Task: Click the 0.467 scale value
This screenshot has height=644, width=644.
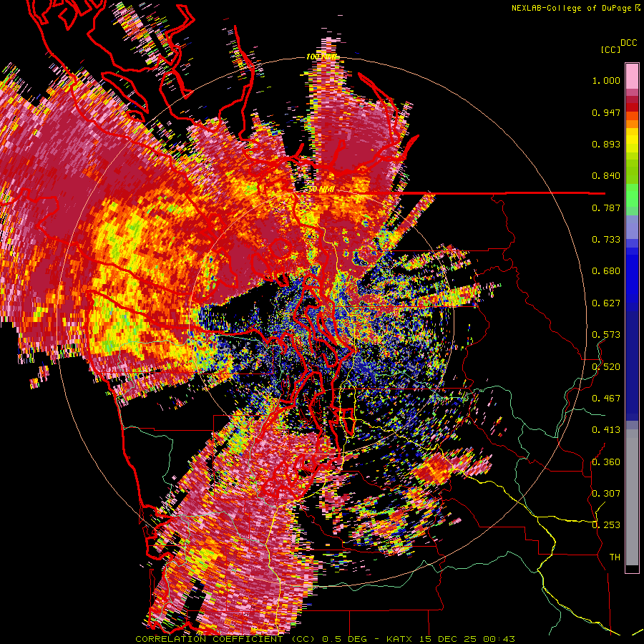Action: click(x=606, y=399)
